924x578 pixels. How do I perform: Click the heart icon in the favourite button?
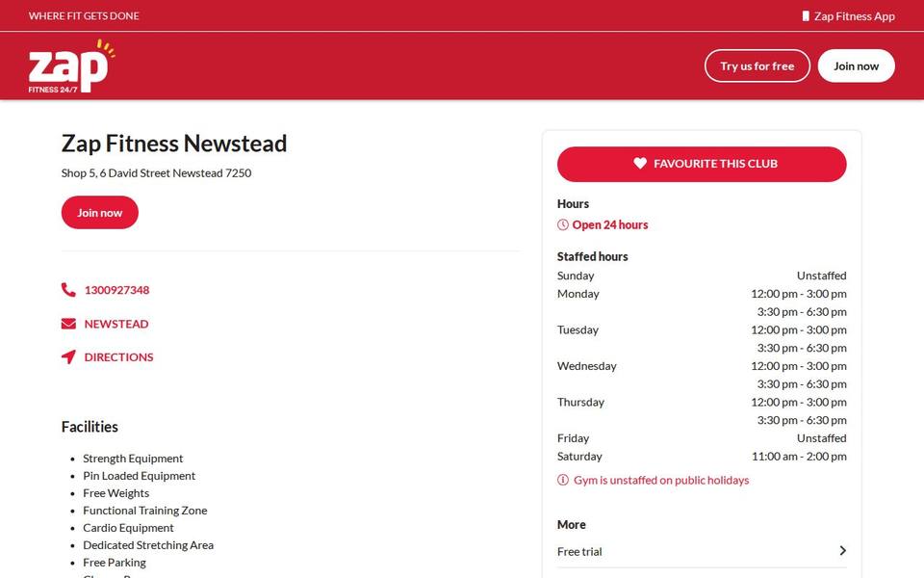click(640, 164)
